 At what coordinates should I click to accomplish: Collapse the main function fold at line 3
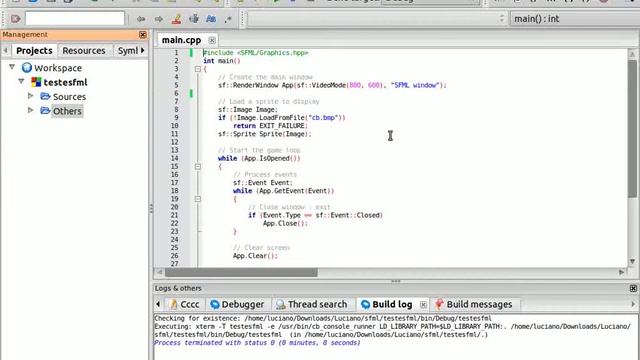tap(198, 69)
